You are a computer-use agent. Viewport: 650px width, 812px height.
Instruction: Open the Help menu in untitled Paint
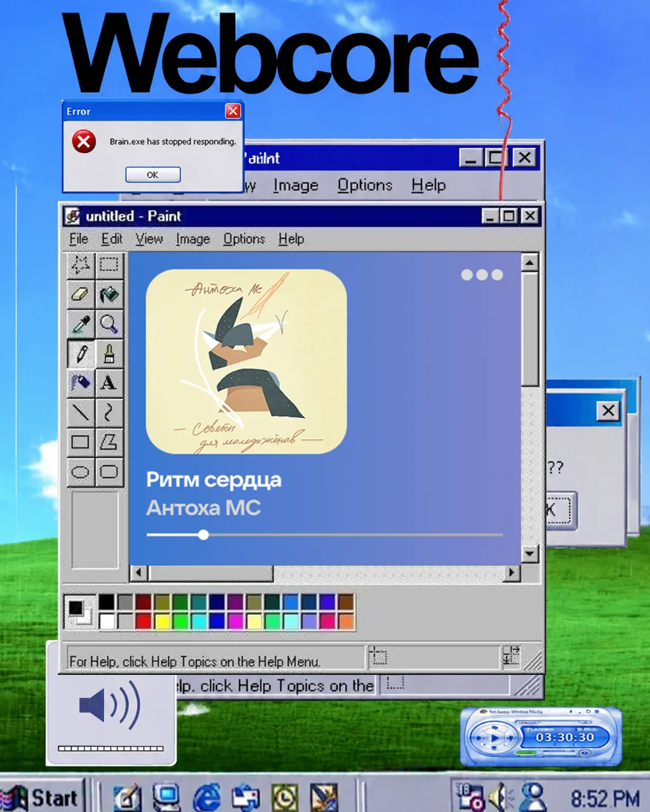click(291, 239)
